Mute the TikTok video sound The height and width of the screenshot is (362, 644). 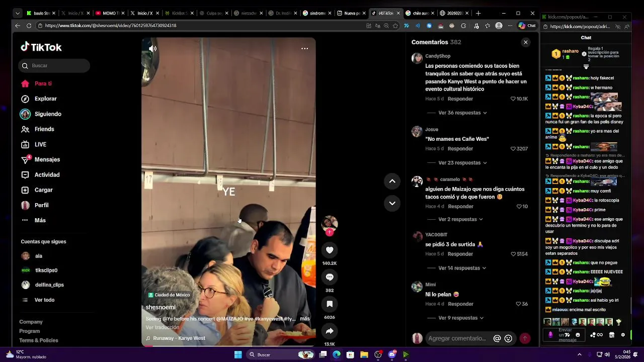click(153, 49)
